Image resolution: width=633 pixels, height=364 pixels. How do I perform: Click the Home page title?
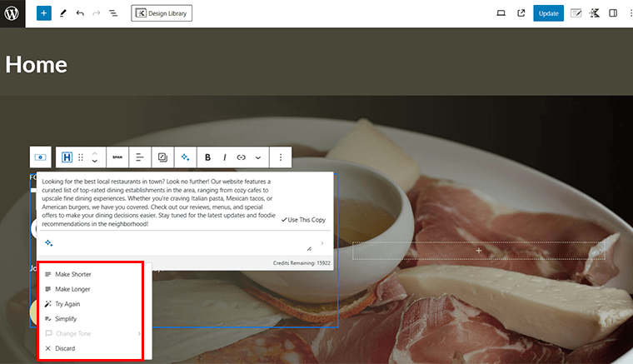coord(37,65)
